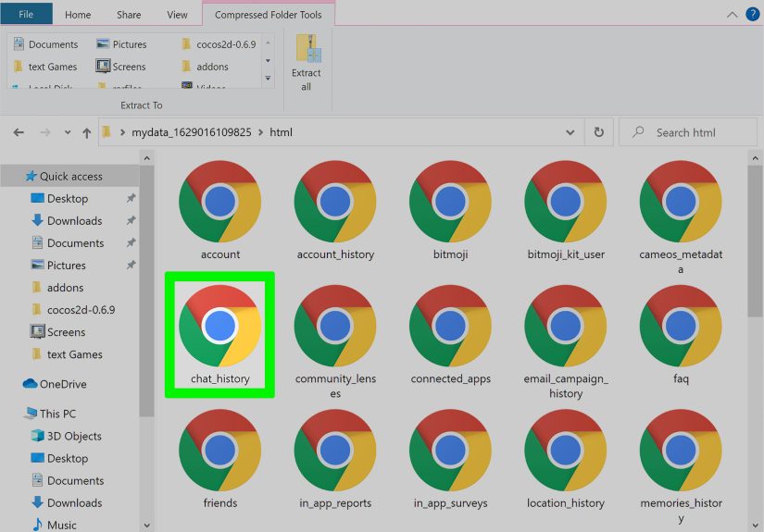Click in the Search html field

pos(687,132)
